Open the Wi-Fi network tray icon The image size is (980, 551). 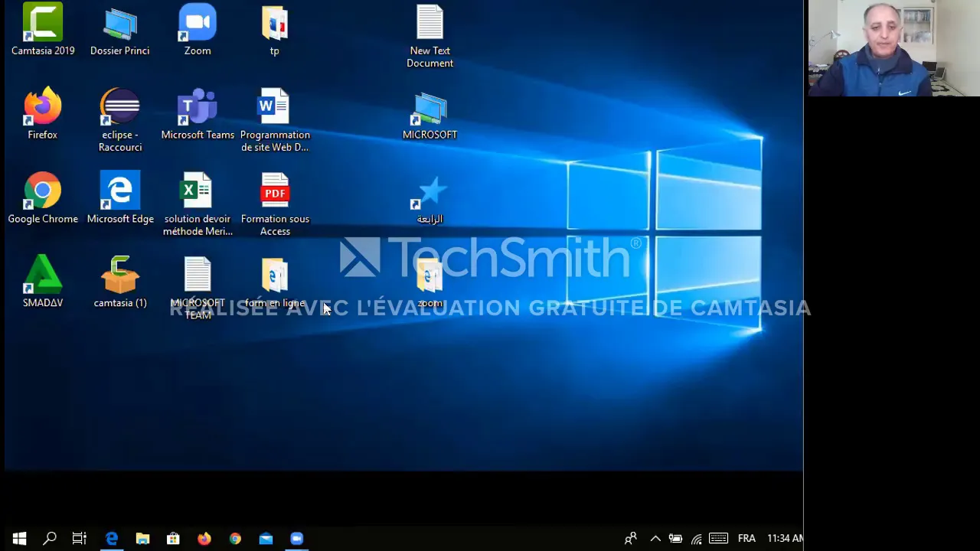(x=697, y=539)
